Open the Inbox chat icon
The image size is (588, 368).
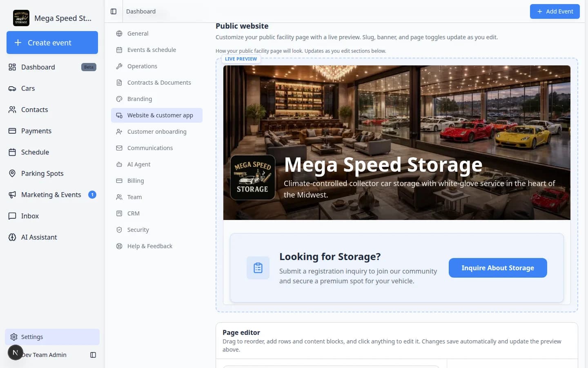(x=12, y=216)
